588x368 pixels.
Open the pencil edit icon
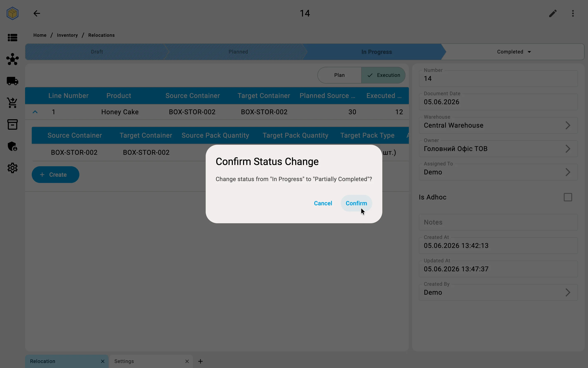[x=553, y=13]
